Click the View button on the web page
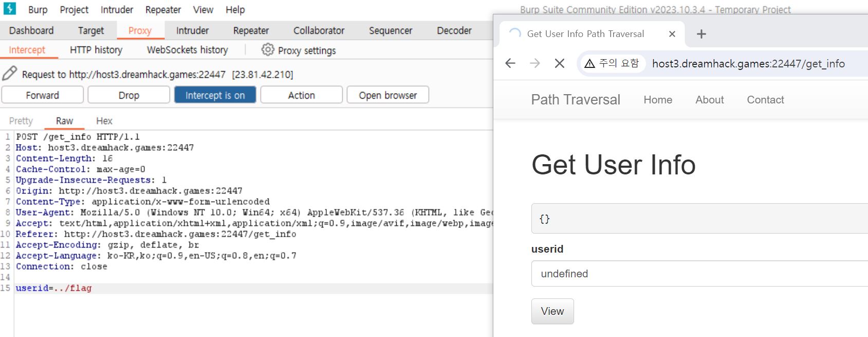868x337 pixels. pyautogui.click(x=552, y=311)
